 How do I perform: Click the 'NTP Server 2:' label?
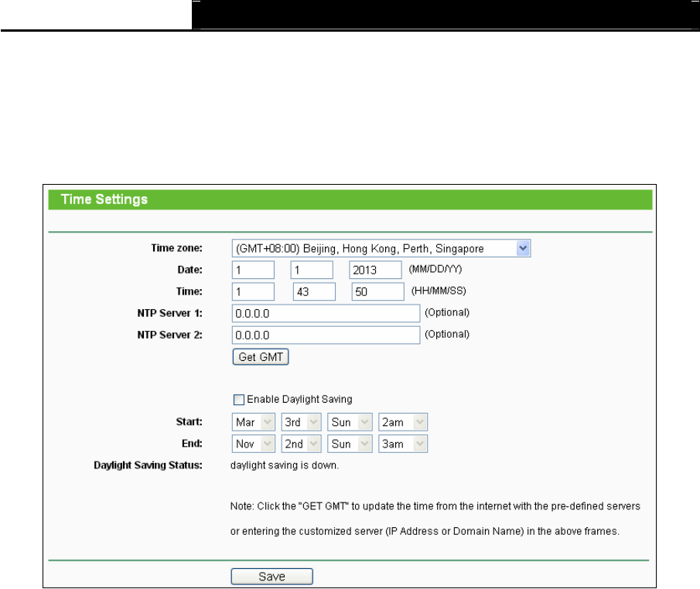click(169, 335)
